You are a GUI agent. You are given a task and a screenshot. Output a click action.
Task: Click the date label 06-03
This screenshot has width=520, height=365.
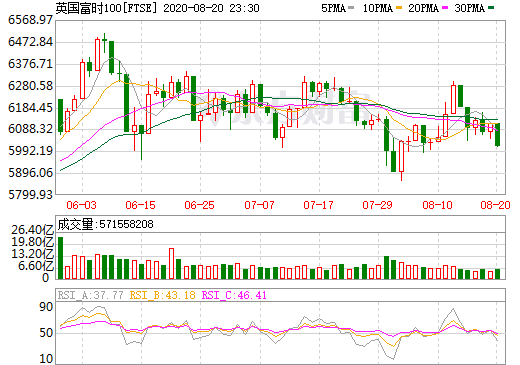point(81,205)
